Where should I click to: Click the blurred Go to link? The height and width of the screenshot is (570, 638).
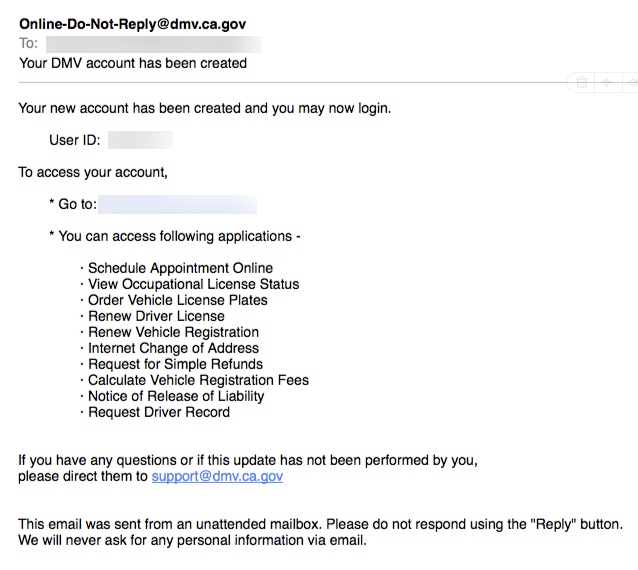[x=177, y=204]
